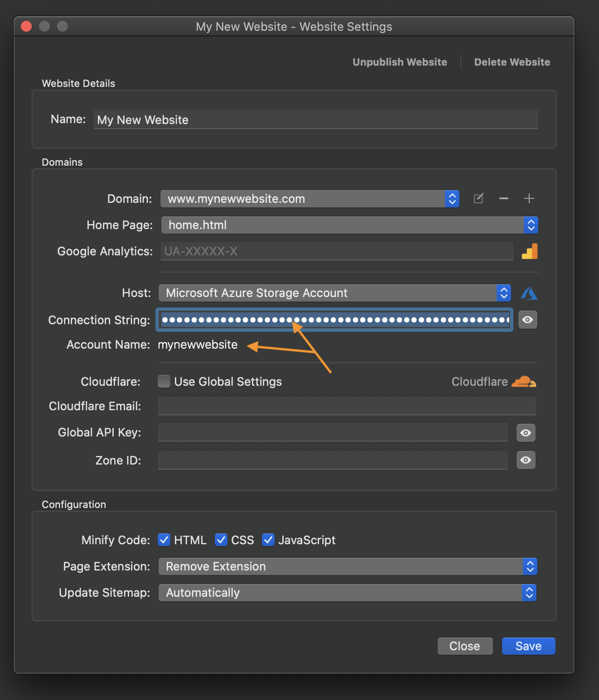This screenshot has height=700, width=599.
Task: Click Delete Website
Action: (512, 62)
